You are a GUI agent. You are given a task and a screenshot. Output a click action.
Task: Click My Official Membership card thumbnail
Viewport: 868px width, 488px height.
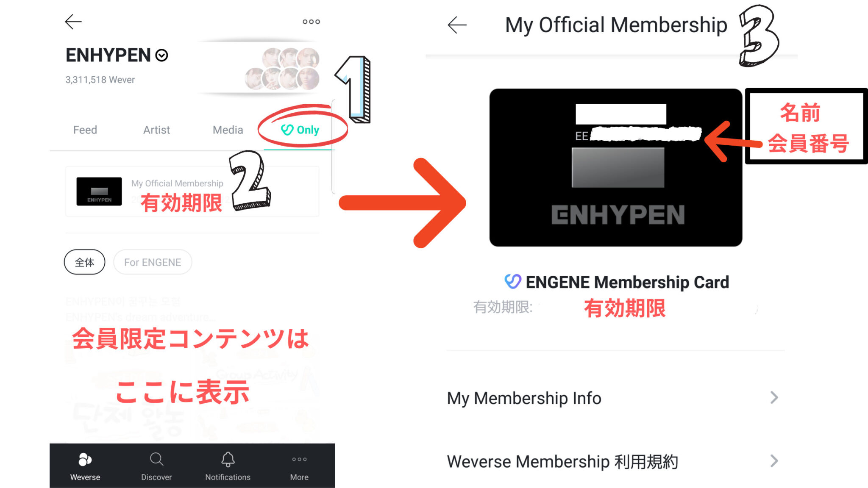[99, 191]
